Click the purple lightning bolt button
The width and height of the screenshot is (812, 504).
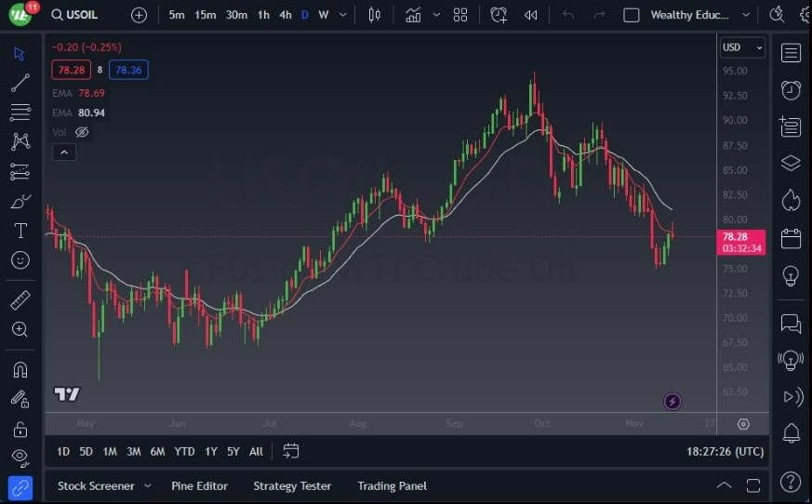(x=672, y=401)
